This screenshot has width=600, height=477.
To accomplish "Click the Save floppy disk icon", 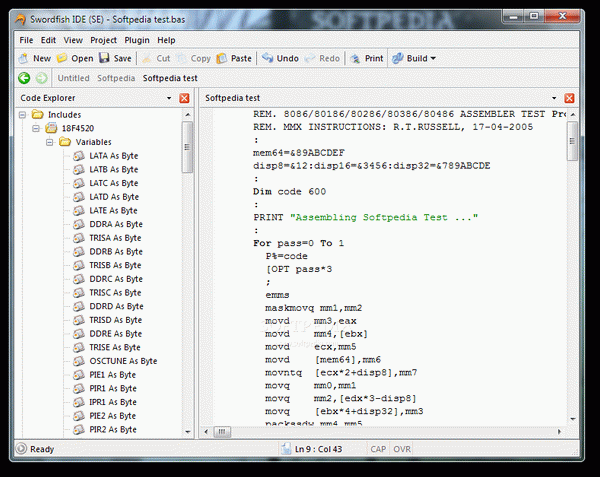I will (104, 58).
